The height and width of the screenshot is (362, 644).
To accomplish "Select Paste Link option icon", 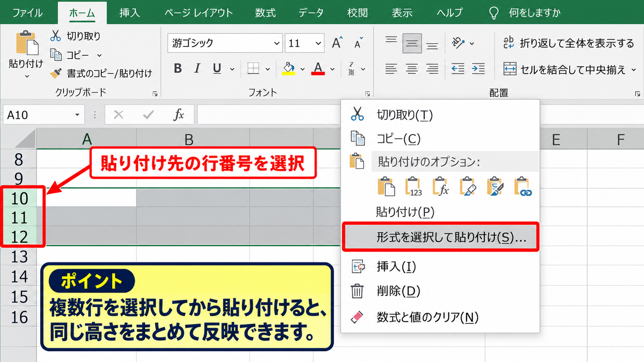I will point(523,187).
